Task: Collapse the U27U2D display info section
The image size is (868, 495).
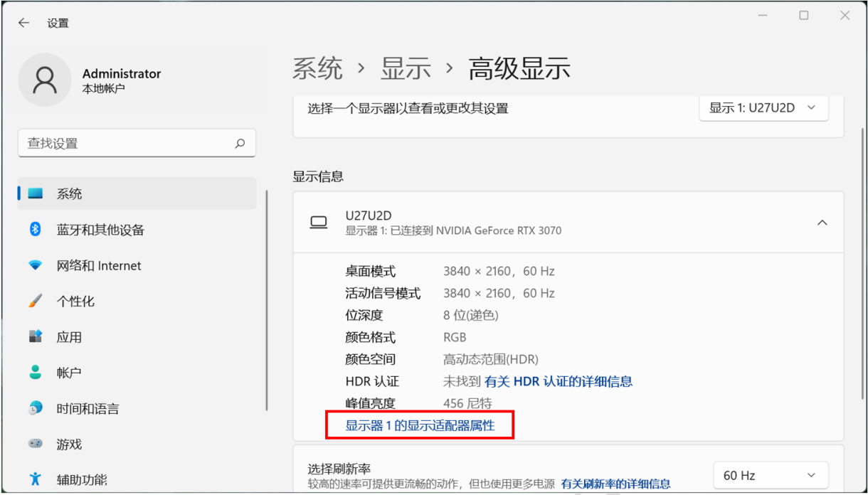Action: [x=822, y=223]
